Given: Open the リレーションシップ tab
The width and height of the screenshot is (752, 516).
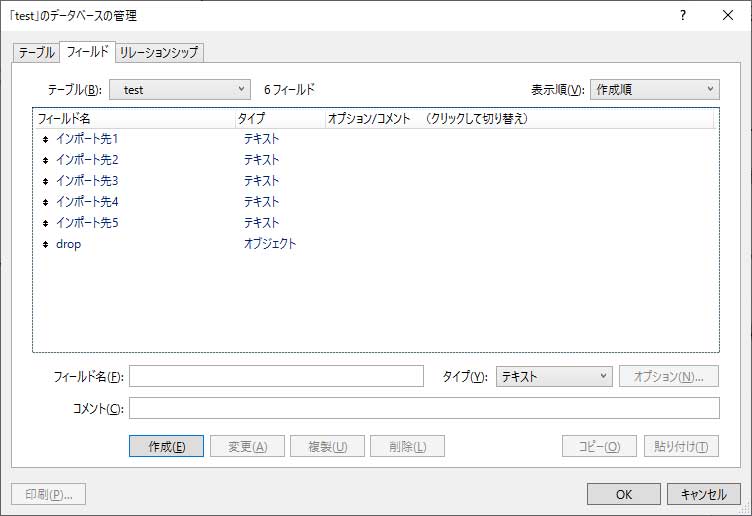Looking at the screenshot, I should (159, 52).
